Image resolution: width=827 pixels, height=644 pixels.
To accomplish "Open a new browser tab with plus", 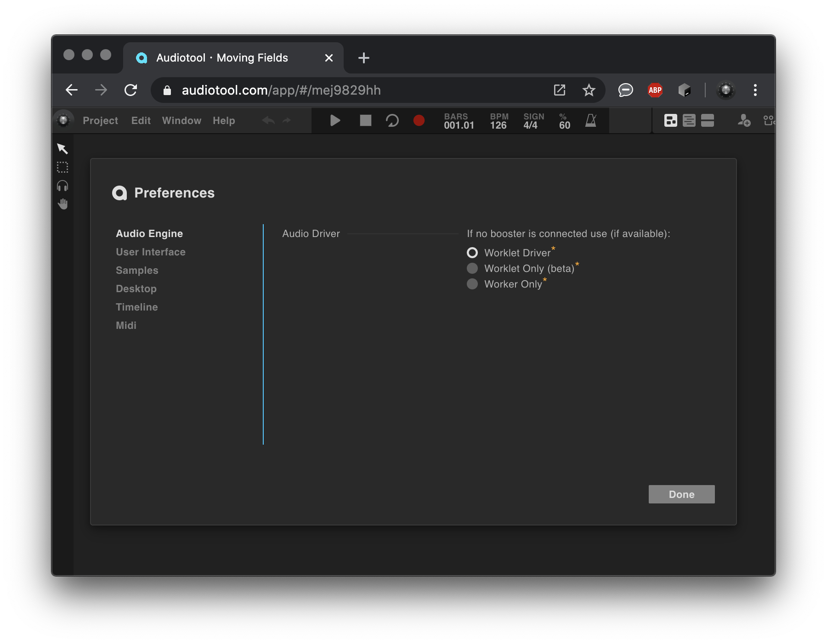I will point(364,58).
